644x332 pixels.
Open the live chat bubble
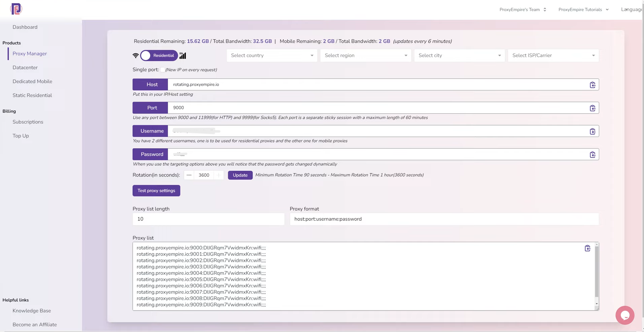pos(625,315)
